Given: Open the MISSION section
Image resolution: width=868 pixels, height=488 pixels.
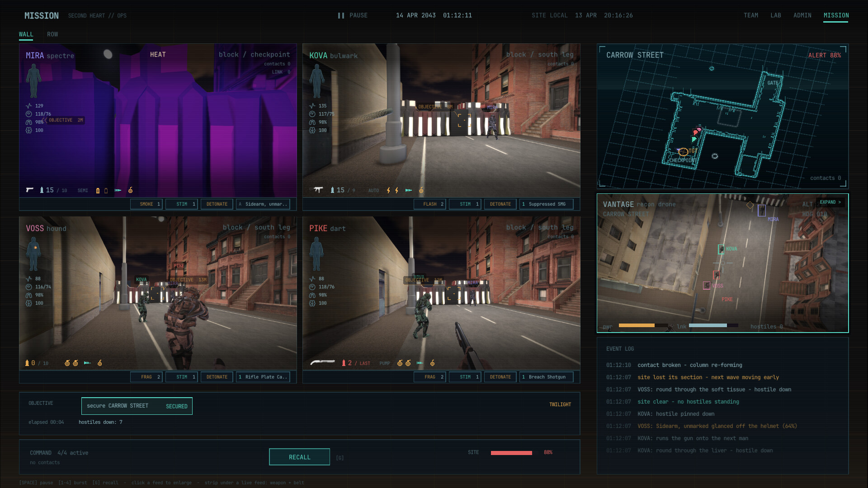Looking at the screenshot, I should click(836, 15).
